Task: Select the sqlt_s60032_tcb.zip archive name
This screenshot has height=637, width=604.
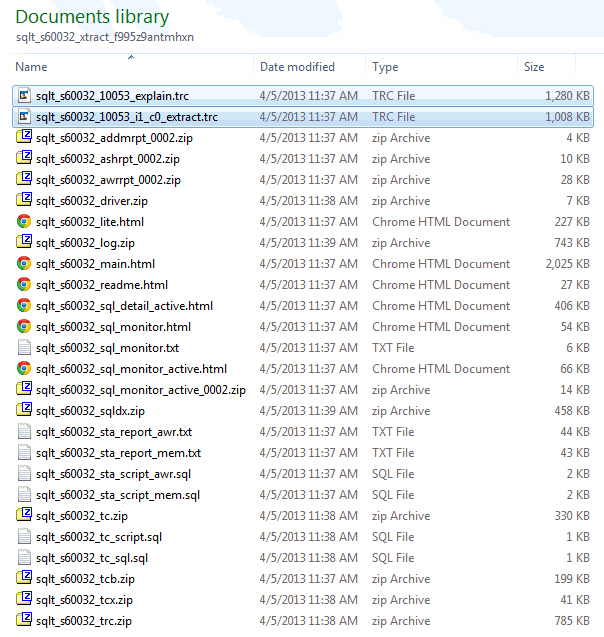Action: click(x=85, y=579)
